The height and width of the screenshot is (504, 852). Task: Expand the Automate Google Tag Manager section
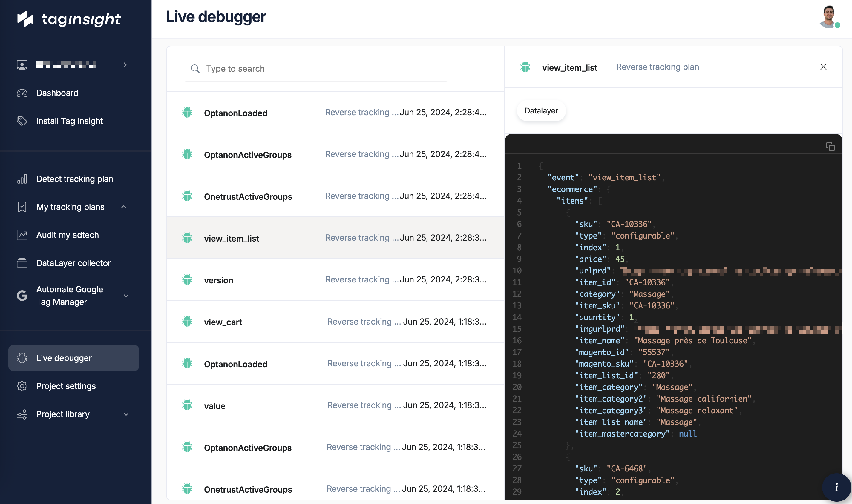click(x=126, y=296)
